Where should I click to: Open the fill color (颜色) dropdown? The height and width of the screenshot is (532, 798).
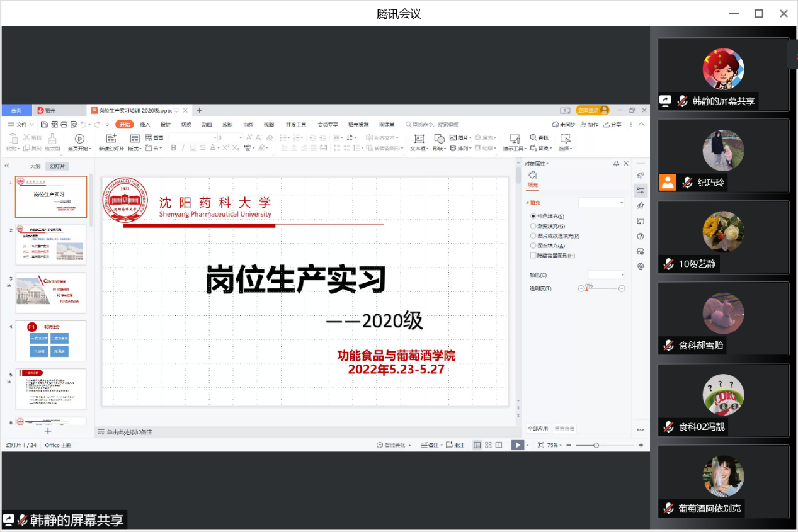pyautogui.click(x=607, y=275)
